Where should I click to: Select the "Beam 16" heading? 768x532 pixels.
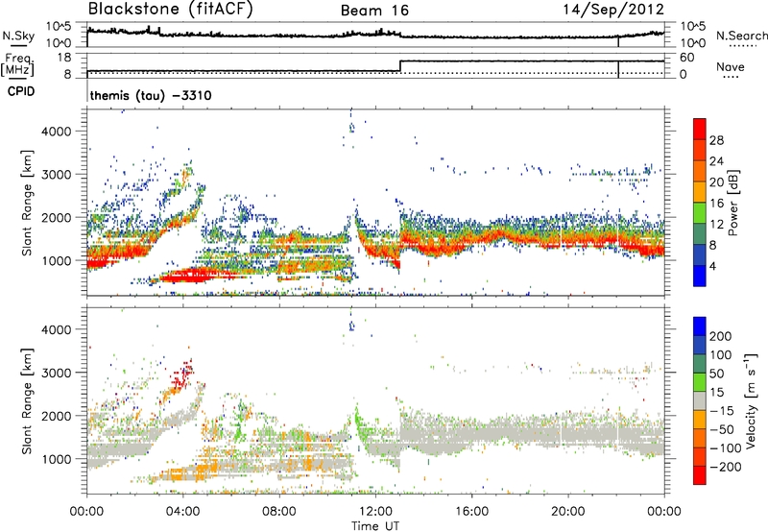pos(374,11)
